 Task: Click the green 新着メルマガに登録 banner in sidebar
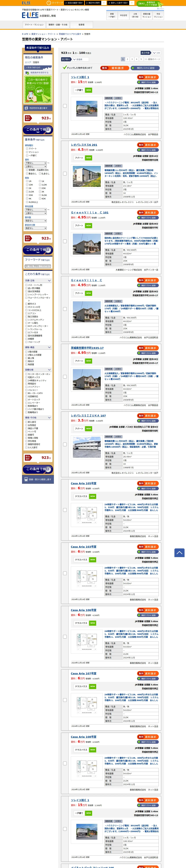[x=38, y=89]
